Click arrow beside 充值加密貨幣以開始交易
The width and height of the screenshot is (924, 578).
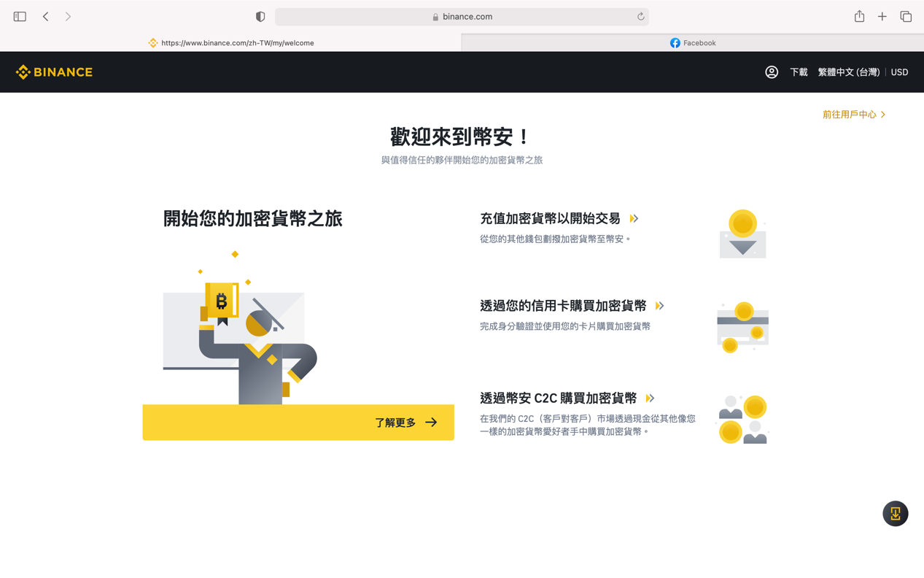pos(634,218)
